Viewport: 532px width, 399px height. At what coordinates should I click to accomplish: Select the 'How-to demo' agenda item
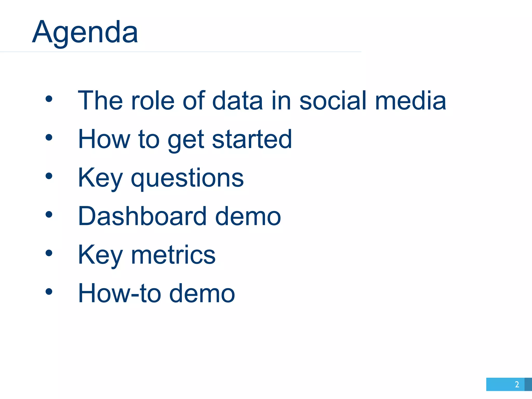coord(157,293)
